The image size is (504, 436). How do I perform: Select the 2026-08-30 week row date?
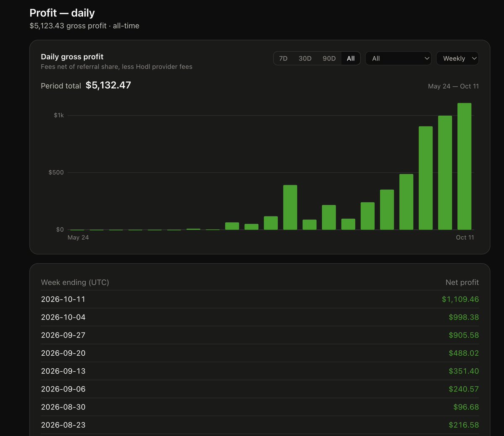click(63, 407)
